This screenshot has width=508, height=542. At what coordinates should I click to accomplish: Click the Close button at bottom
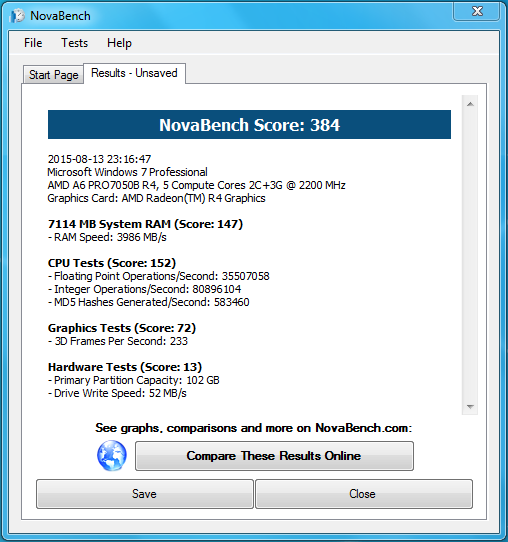[x=364, y=494]
